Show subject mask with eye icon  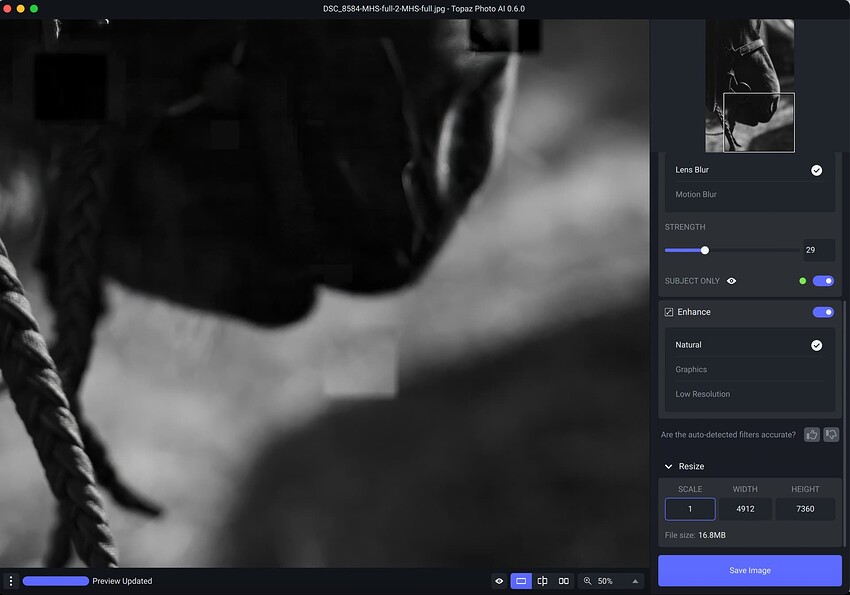tap(732, 281)
